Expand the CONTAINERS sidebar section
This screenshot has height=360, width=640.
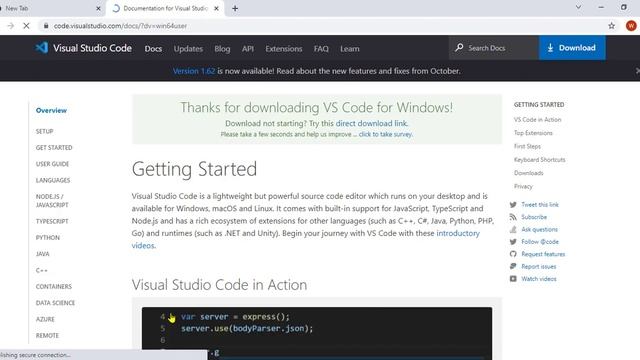click(53, 287)
